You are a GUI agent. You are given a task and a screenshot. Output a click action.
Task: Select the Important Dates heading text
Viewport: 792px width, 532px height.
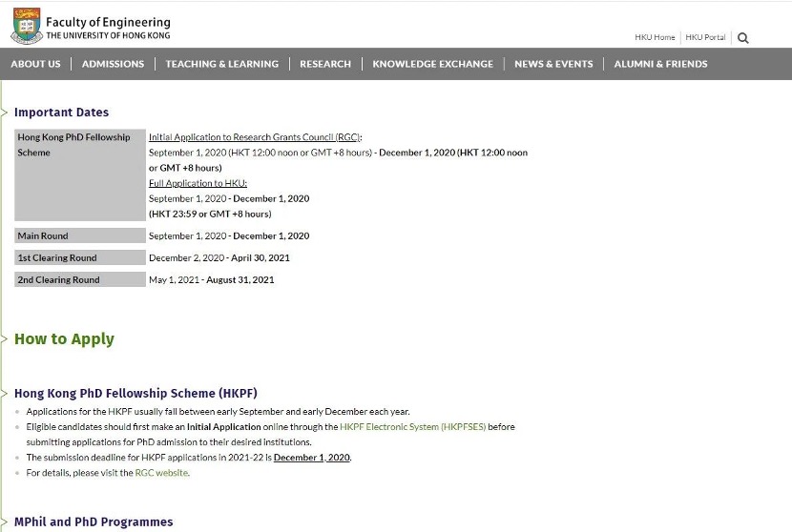[x=62, y=113]
